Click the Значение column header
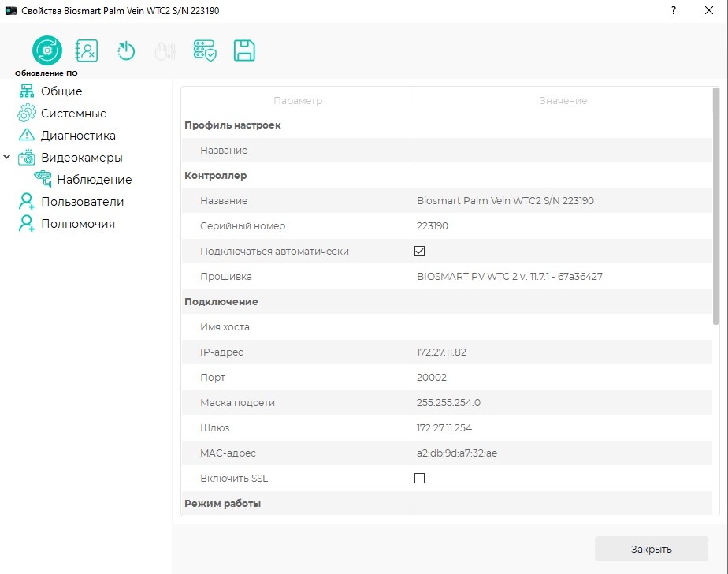728x574 pixels. (x=563, y=100)
